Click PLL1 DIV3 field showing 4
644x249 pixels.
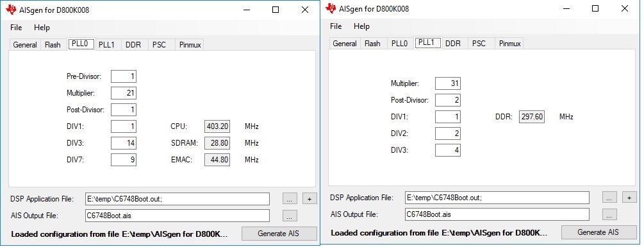[448, 150]
